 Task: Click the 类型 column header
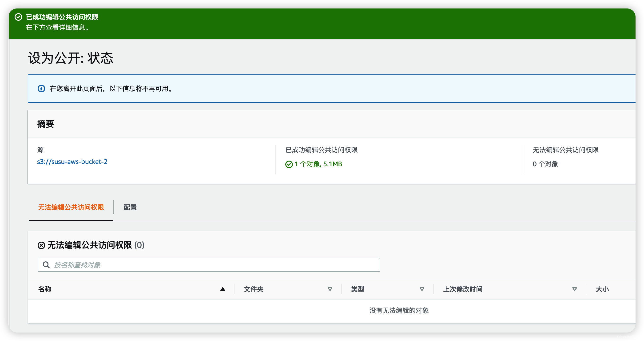358,289
